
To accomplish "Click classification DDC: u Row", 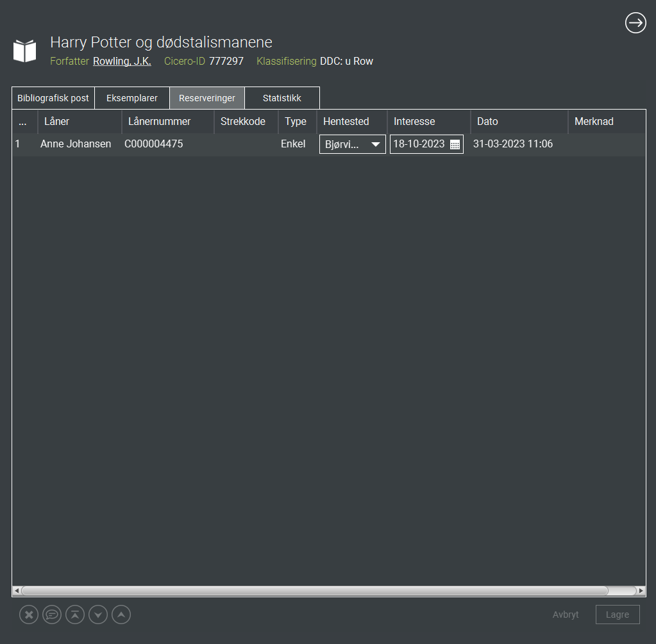I will [346, 61].
